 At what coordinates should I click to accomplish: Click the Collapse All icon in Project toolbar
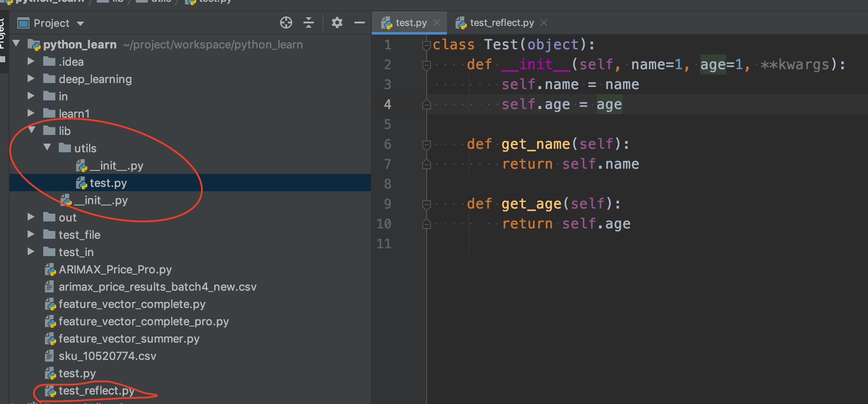(x=309, y=22)
